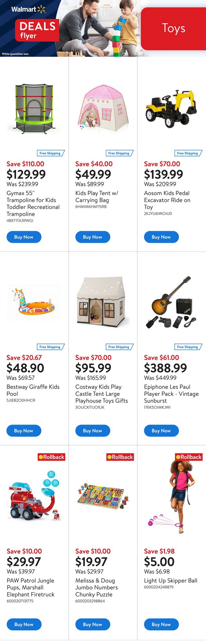206x644 pixels.
Task: Click the Rollback badge on PAW Patrol Firetruck
Action: (52, 457)
